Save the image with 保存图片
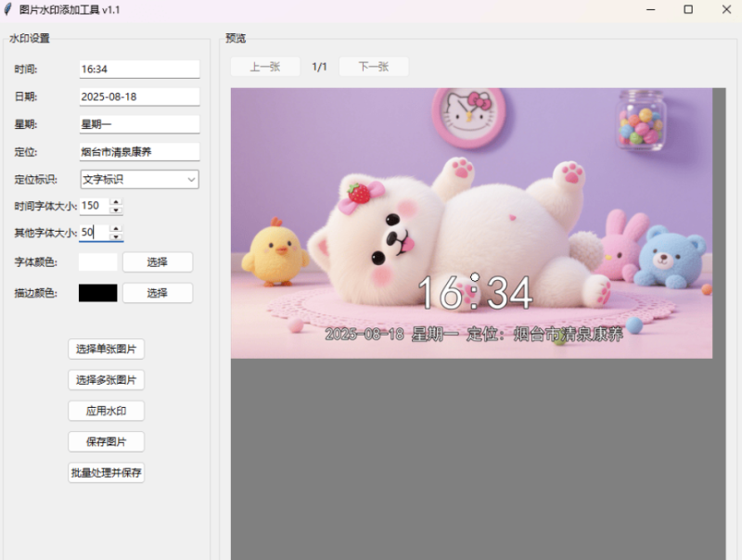 [x=106, y=441]
